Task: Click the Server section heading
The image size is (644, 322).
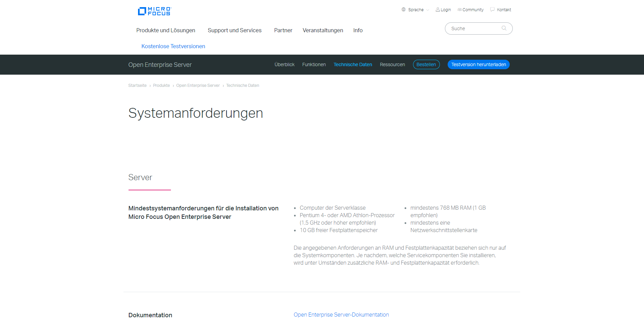Action: [x=140, y=177]
